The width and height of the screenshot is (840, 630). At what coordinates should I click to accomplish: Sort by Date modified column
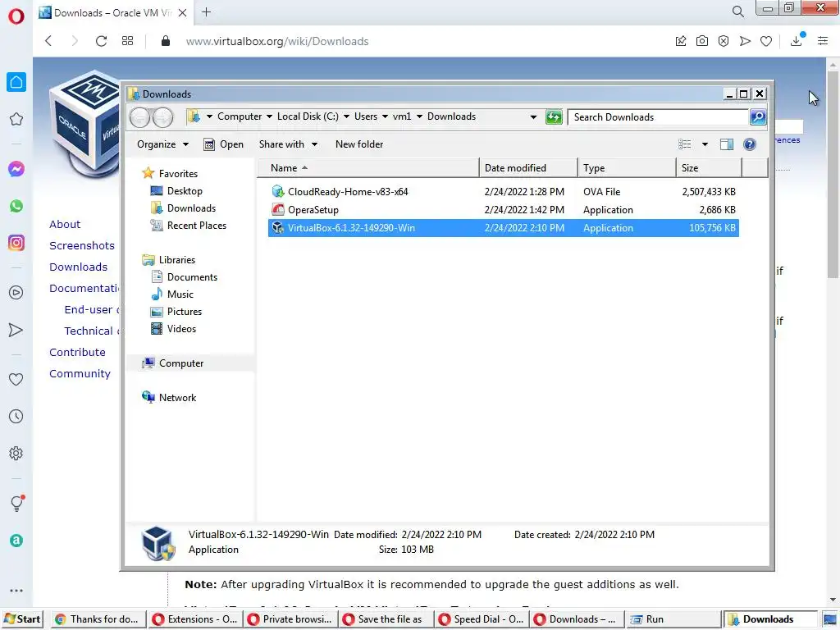tap(528, 167)
